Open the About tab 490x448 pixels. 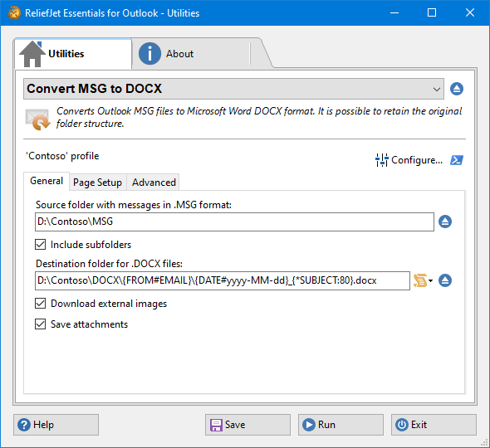(x=191, y=54)
